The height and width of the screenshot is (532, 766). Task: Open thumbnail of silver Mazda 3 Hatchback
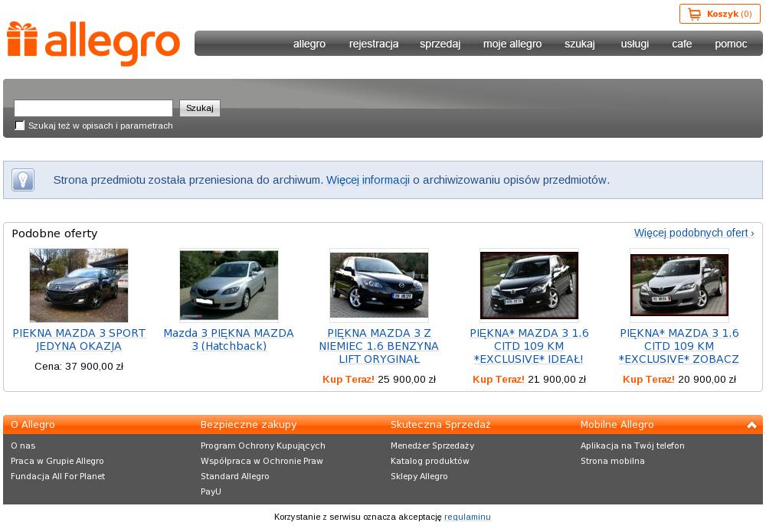229,285
